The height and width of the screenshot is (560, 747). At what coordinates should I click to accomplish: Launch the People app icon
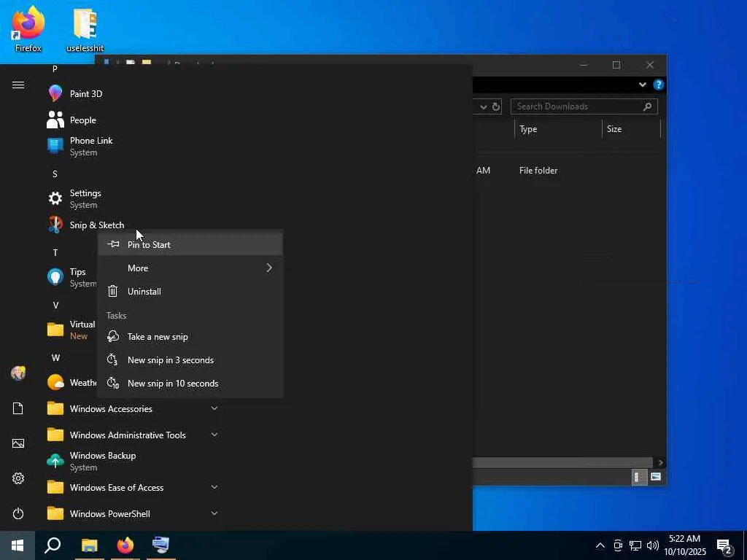coord(55,120)
